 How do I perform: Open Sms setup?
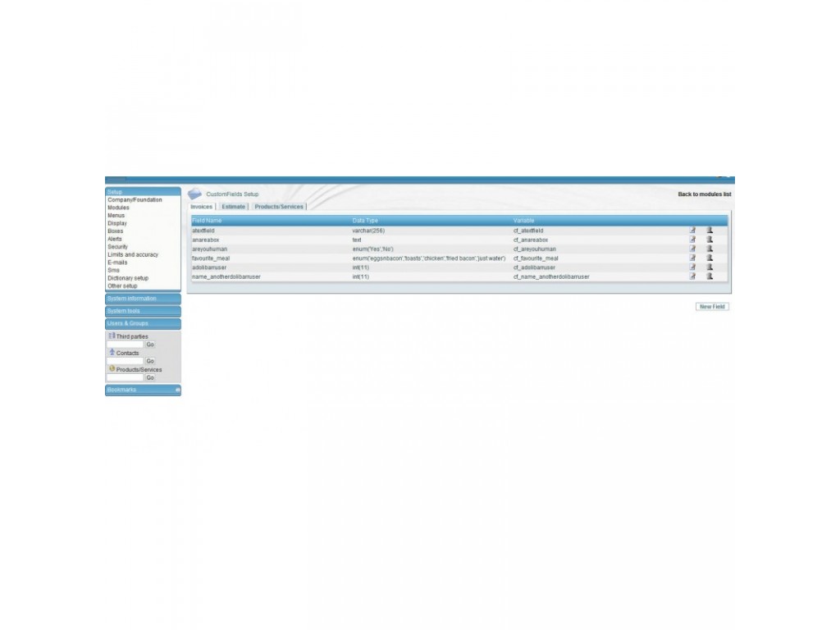tap(113, 270)
